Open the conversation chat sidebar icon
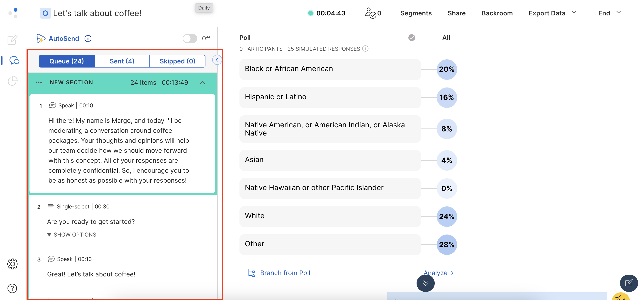Viewport: 644px width, 300px height. (x=14, y=60)
